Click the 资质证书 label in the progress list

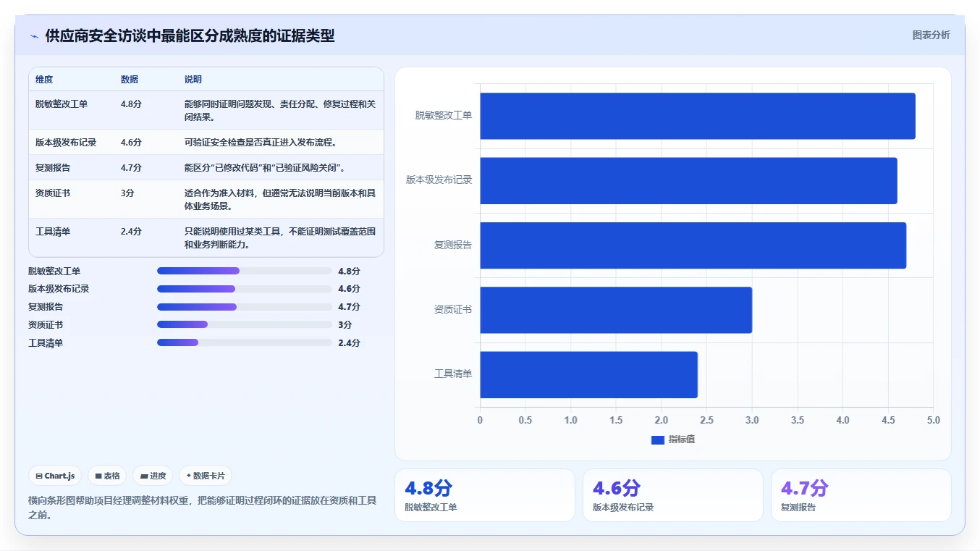(46, 325)
